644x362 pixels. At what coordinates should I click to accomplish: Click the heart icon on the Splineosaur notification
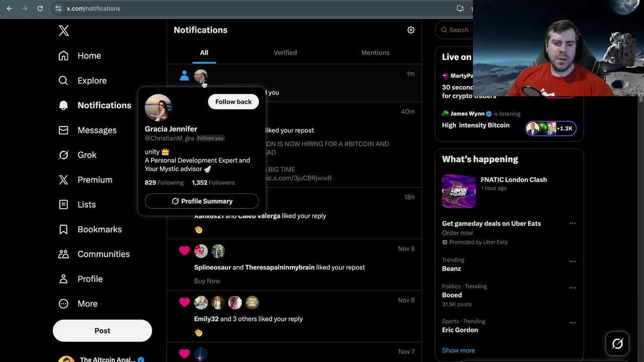pos(184,250)
